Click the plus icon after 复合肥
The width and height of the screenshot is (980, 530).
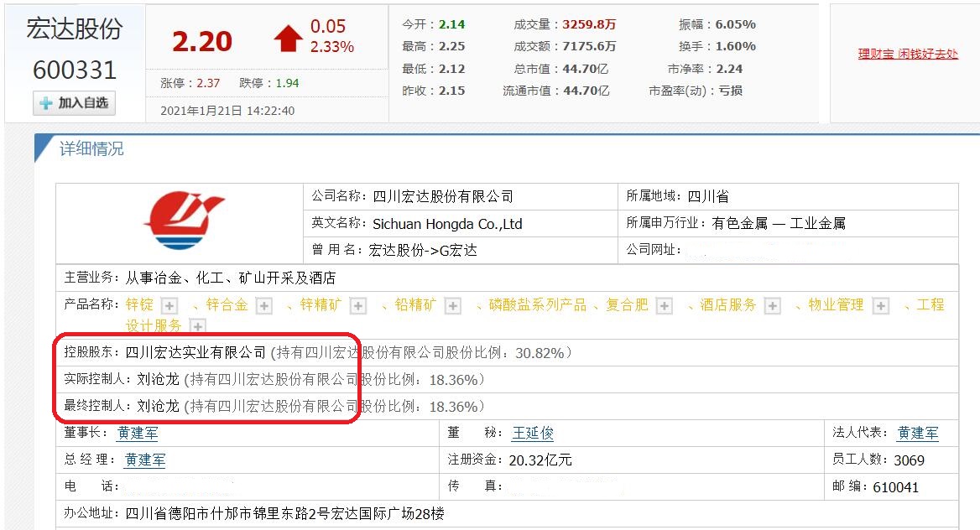click(x=665, y=305)
